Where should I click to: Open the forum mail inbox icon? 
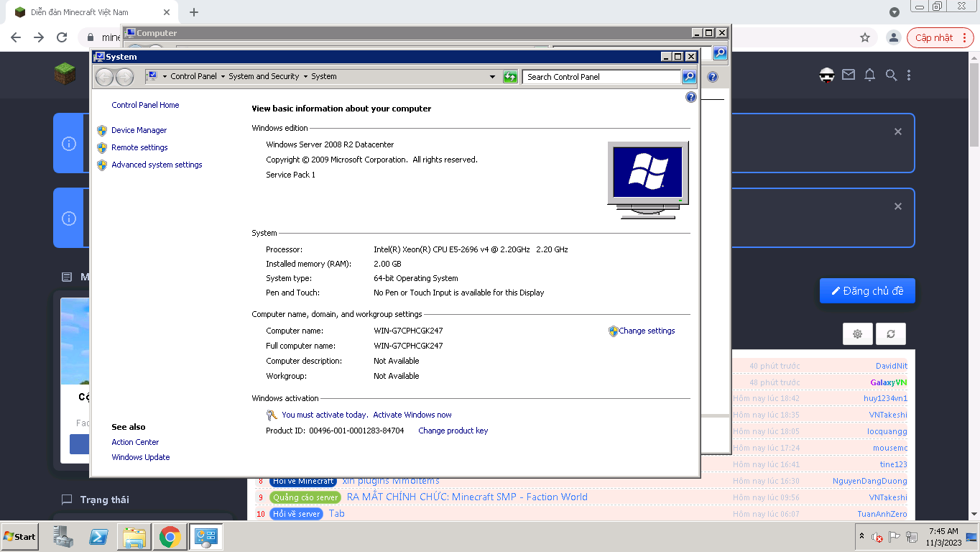coord(849,75)
